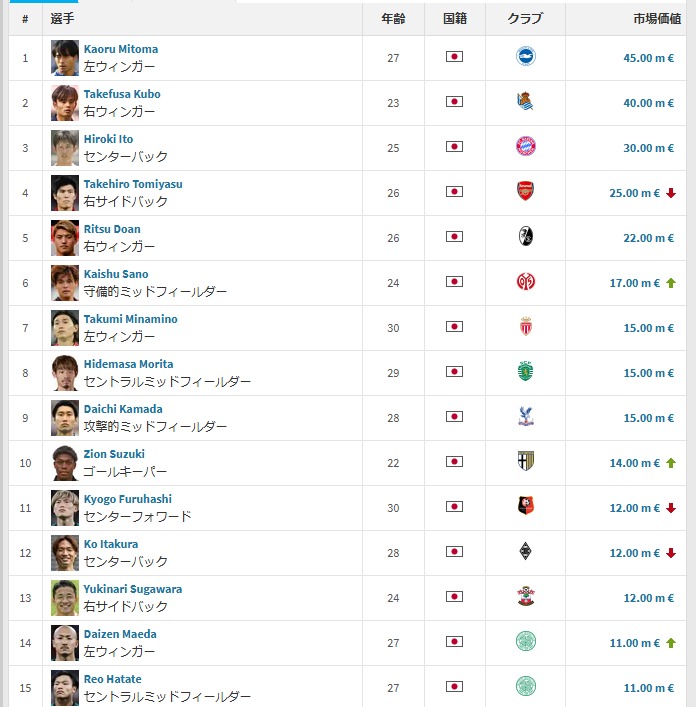
Task: Click Daichi Kamada's name link
Action: [122, 409]
